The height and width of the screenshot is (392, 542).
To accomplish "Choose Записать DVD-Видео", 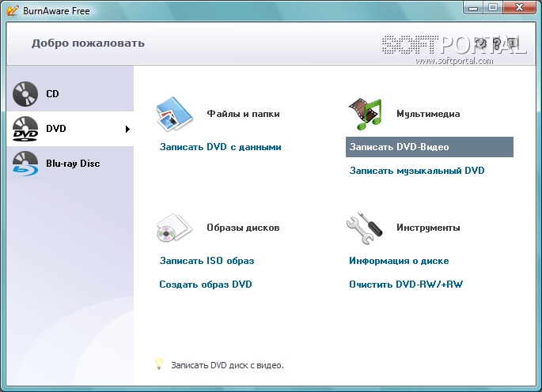I will pyautogui.click(x=430, y=147).
